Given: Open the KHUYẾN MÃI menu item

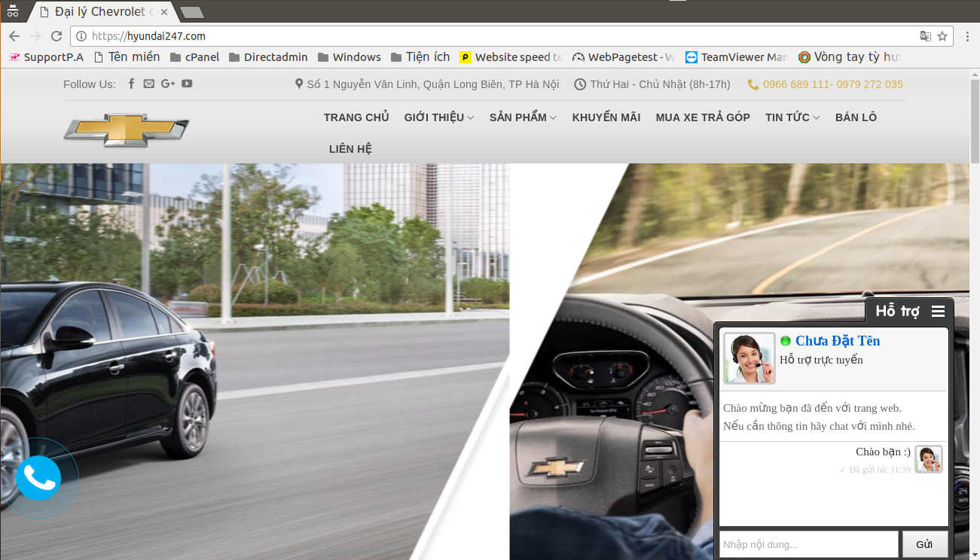Looking at the screenshot, I should click(606, 117).
